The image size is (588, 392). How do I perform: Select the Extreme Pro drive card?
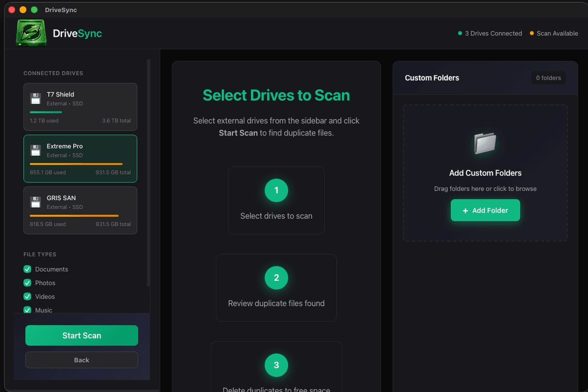point(80,158)
